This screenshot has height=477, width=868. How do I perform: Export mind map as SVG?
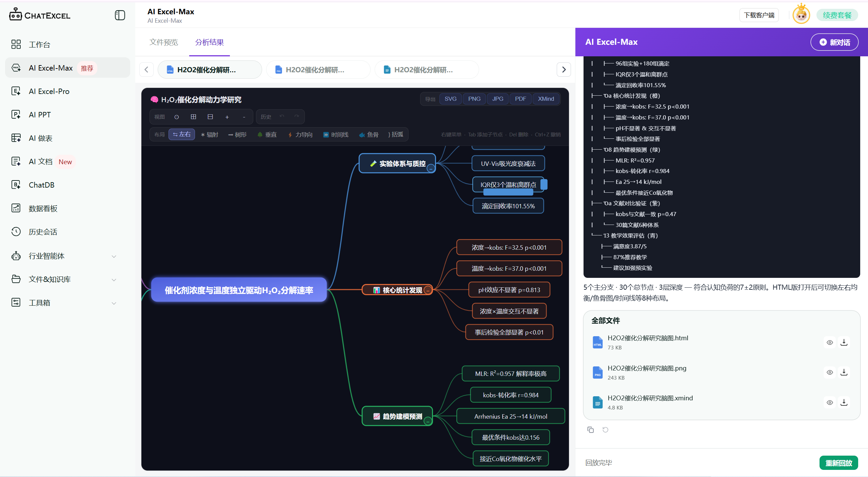click(x=451, y=99)
